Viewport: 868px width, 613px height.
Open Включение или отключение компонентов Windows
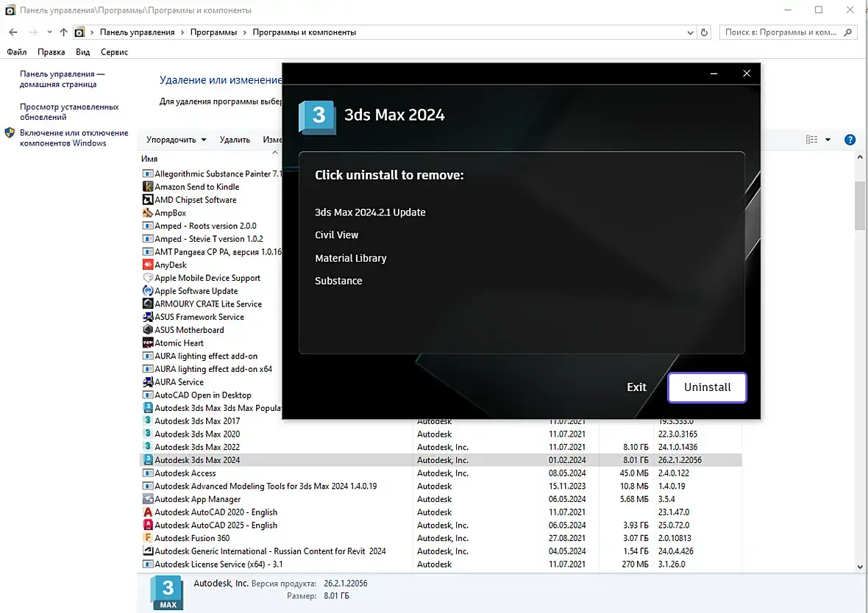pos(74,137)
